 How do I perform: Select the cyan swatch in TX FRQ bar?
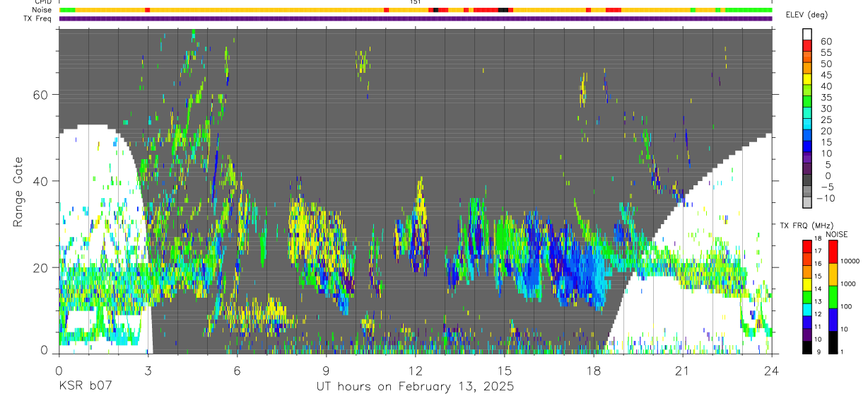point(808,308)
